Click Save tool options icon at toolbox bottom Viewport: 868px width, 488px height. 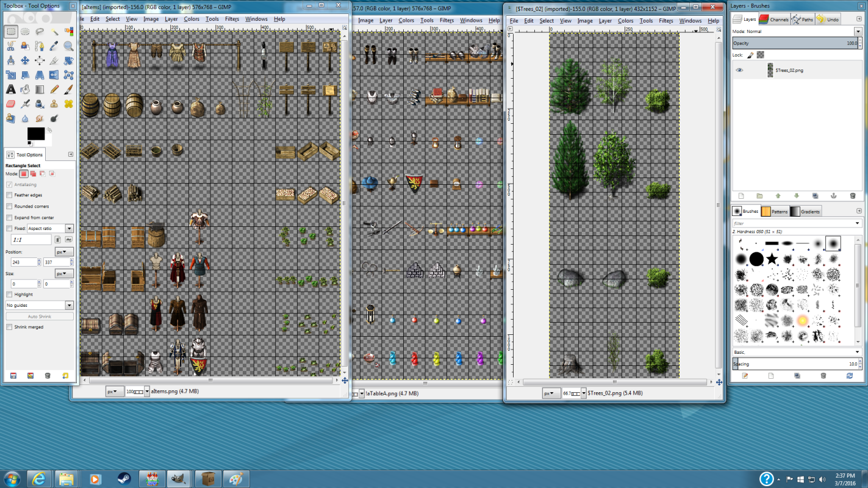tap(13, 376)
